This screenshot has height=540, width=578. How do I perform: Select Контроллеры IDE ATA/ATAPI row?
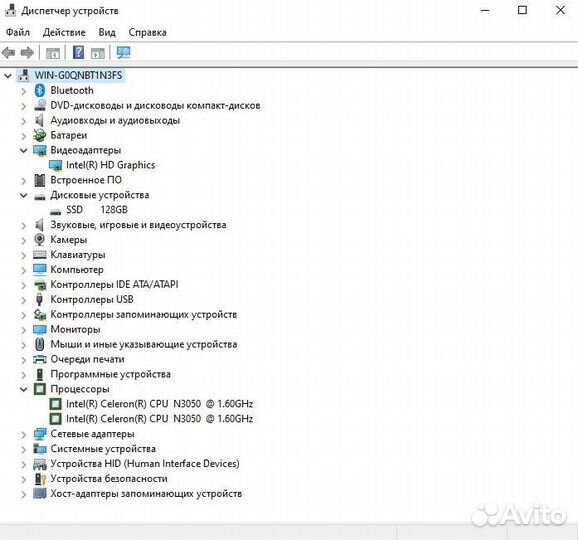click(114, 285)
